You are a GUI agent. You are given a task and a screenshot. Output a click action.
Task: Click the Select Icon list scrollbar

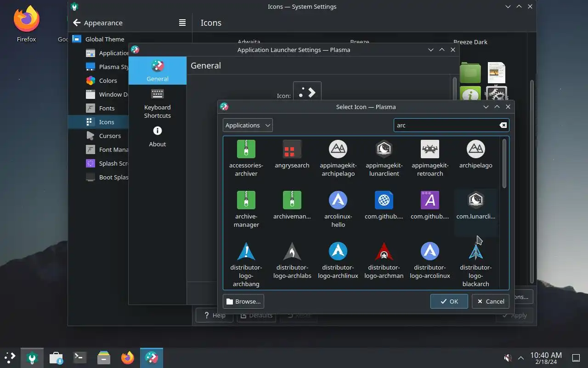[504, 163]
